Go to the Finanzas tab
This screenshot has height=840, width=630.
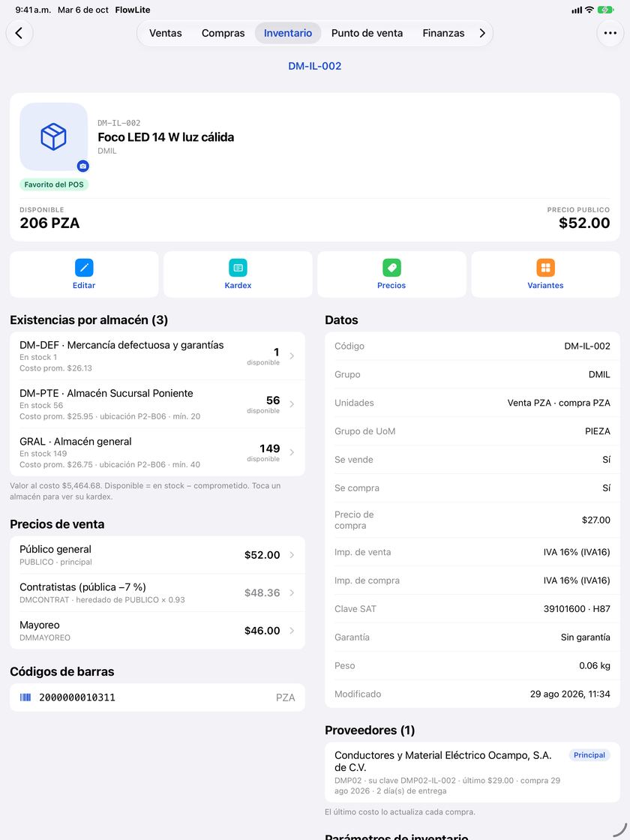tap(443, 33)
